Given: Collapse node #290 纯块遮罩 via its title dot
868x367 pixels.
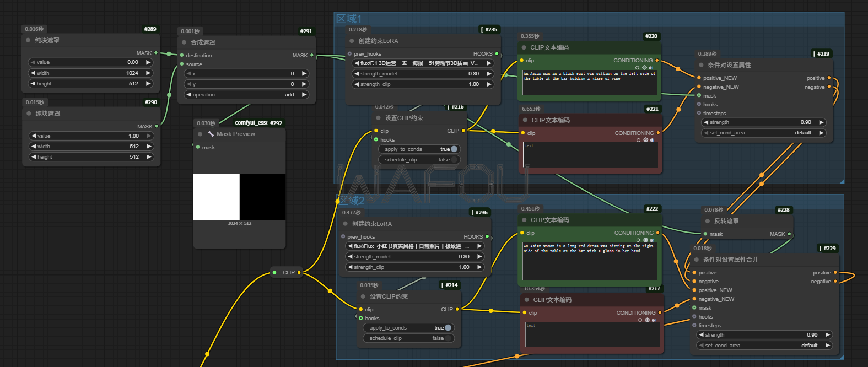Looking at the screenshot, I should tap(29, 114).
